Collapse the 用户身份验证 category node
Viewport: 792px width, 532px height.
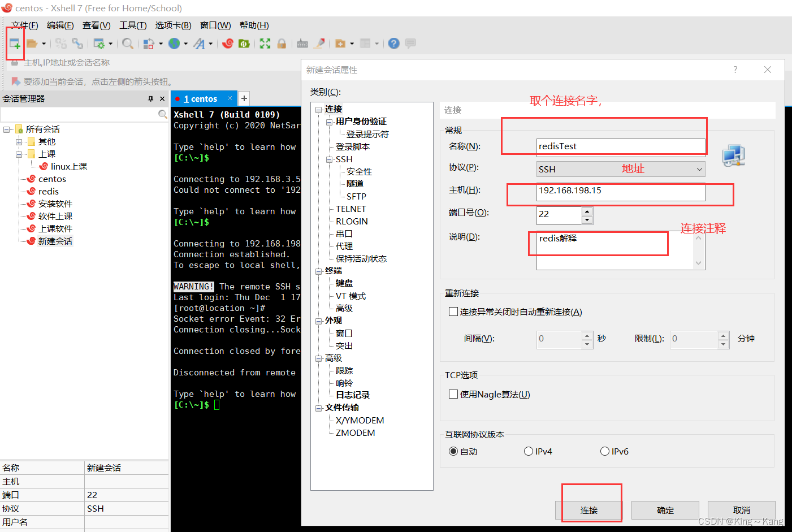click(329, 122)
